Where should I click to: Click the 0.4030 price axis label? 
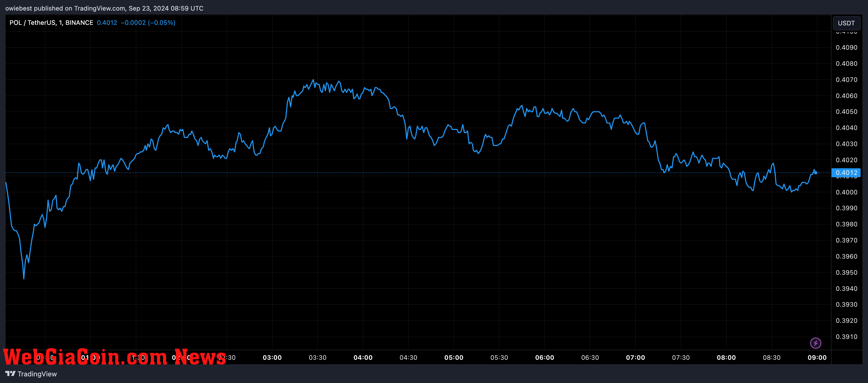coord(846,144)
